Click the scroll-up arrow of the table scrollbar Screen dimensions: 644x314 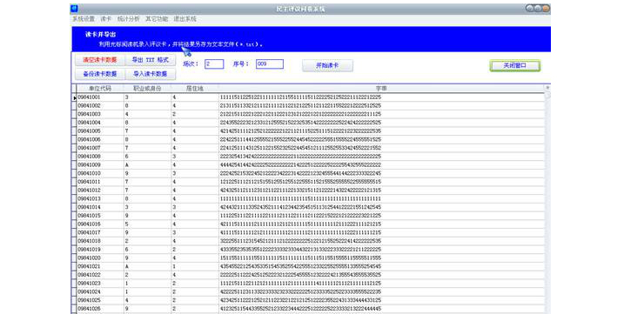[547, 88]
